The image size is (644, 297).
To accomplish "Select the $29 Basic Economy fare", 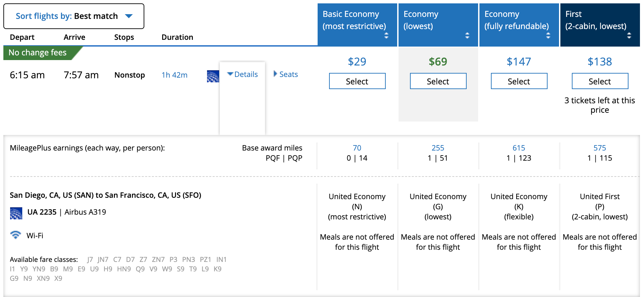I will [357, 81].
